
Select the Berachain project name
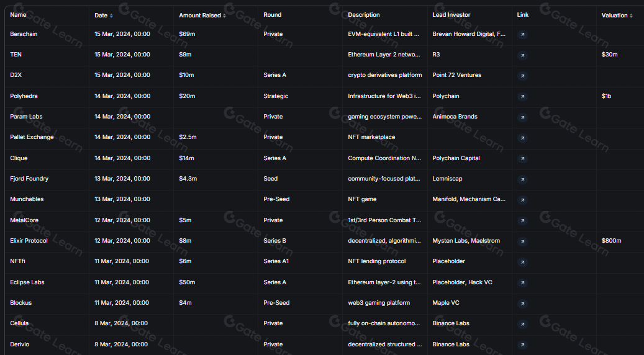tap(24, 34)
